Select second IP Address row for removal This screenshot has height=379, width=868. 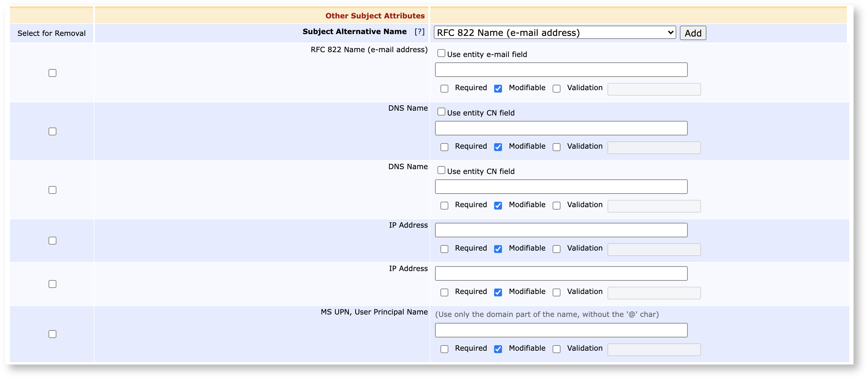(x=52, y=284)
